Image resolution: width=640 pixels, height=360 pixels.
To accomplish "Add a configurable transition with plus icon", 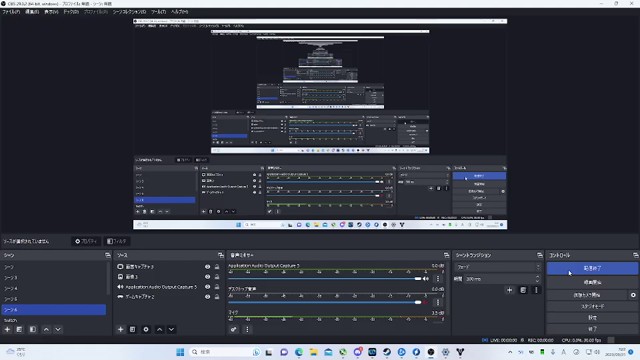I will 509,290.
